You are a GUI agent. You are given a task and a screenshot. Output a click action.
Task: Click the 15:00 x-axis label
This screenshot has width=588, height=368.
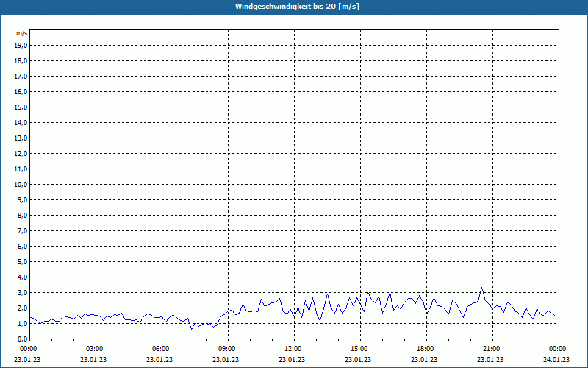pyautogui.click(x=359, y=348)
